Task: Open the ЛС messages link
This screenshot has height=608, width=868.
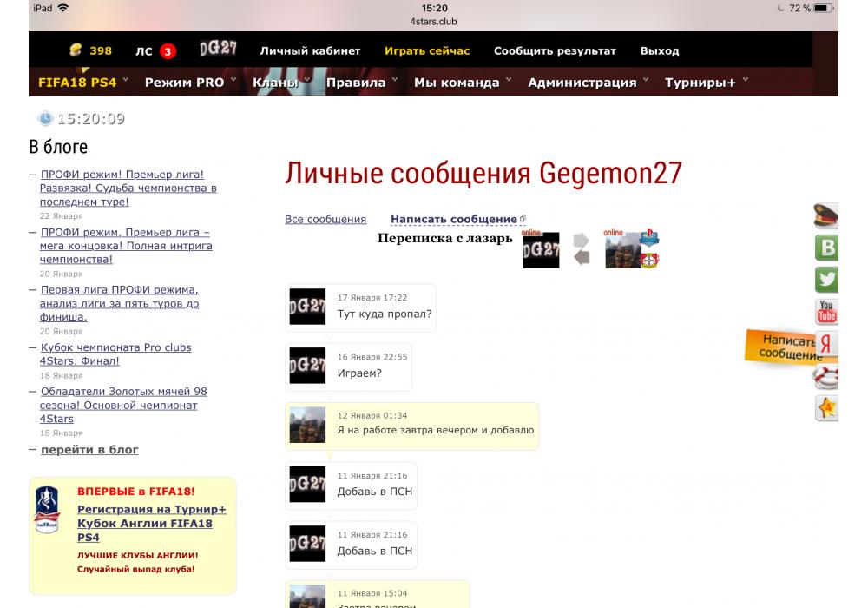Action: (144, 51)
